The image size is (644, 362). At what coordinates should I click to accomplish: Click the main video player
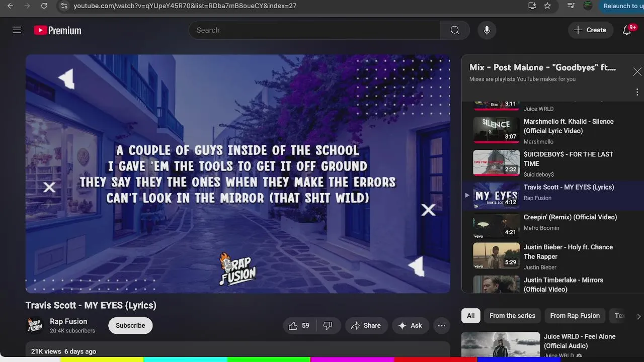(238, 174)
